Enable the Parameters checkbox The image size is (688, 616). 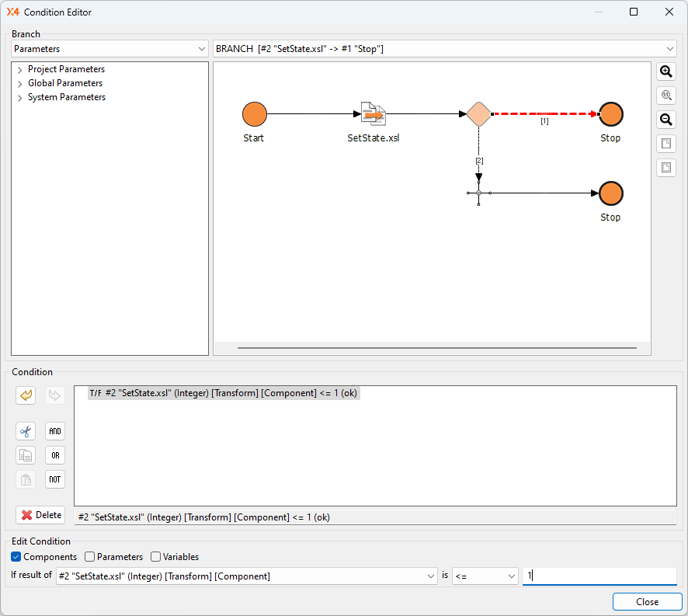click(90, 557)
